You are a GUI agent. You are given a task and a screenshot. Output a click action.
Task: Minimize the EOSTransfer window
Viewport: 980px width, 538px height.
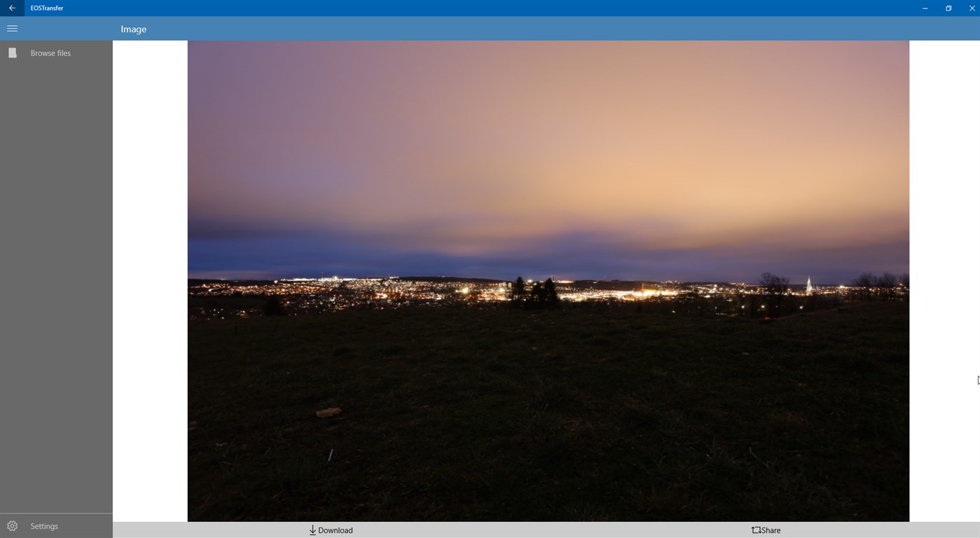click(x=924, y=8)
